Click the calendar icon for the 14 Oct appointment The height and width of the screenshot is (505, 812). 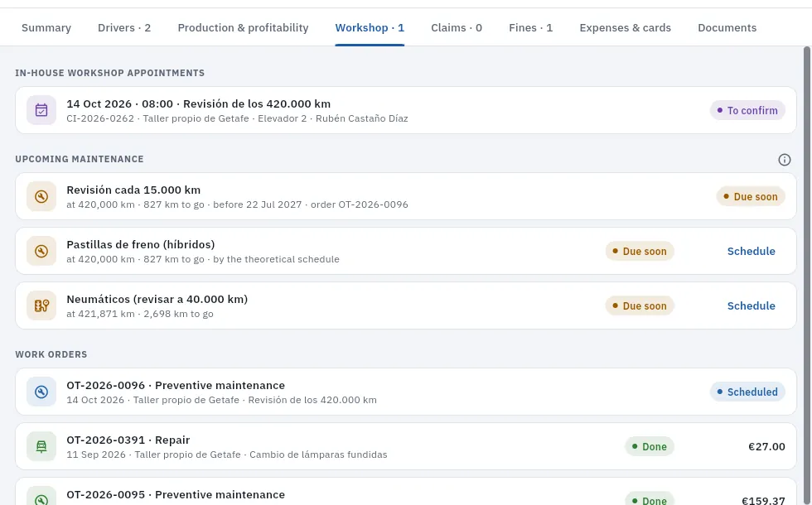tap(41, 110)
